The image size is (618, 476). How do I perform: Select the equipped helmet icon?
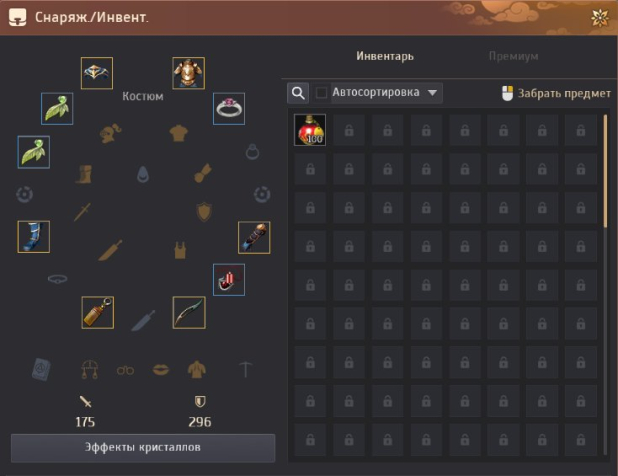[x=97, y=73]
